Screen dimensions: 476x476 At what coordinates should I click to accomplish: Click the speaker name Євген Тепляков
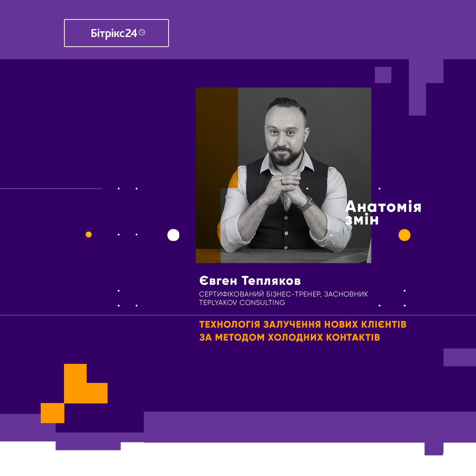click(x=250, y=281)
